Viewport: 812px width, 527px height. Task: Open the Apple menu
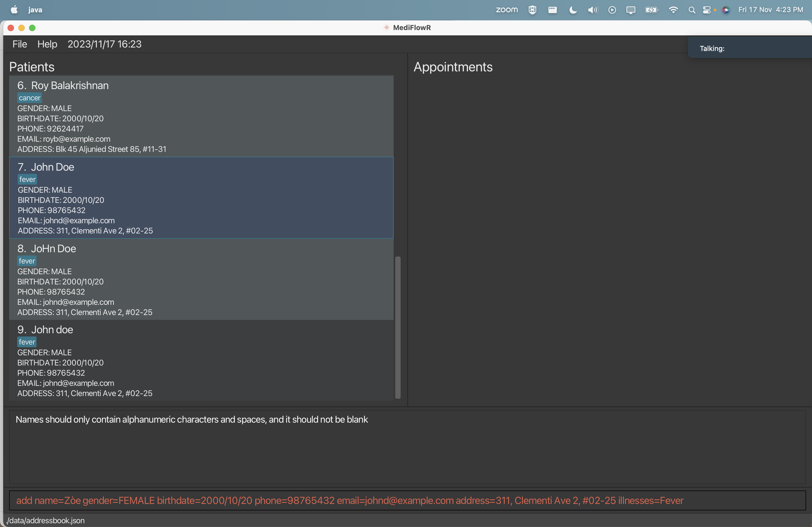[14, 10]
